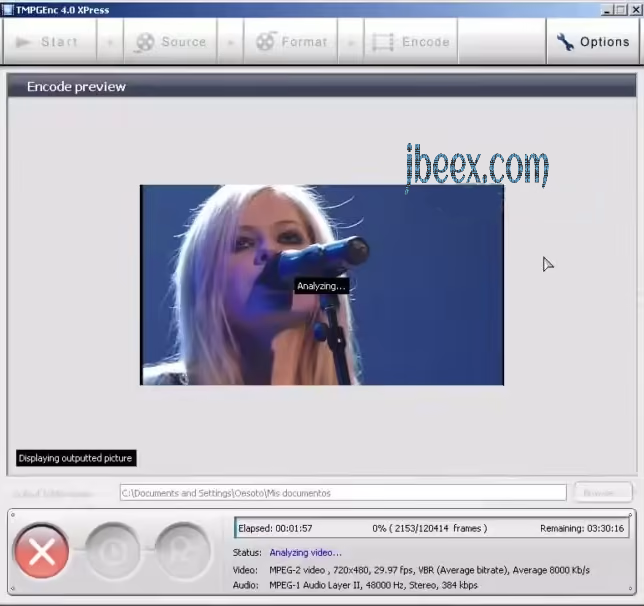Click the encoding progress bar
The image size is (644, 606).
[x=432, y=528]
